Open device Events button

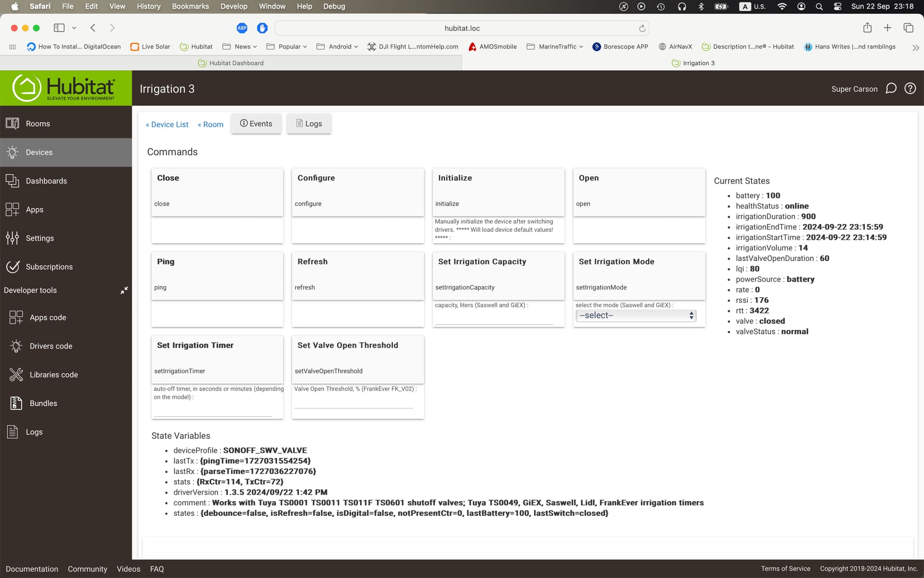(x=256, y=124)
